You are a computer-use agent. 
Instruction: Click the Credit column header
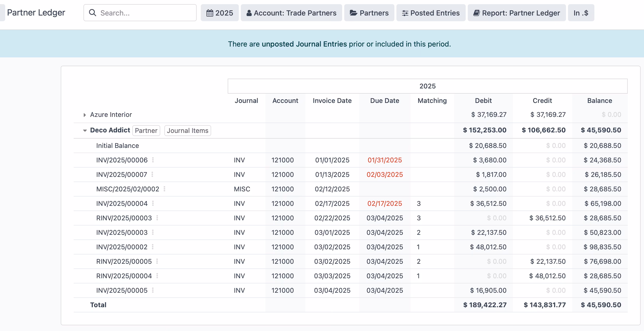(542, 101)
